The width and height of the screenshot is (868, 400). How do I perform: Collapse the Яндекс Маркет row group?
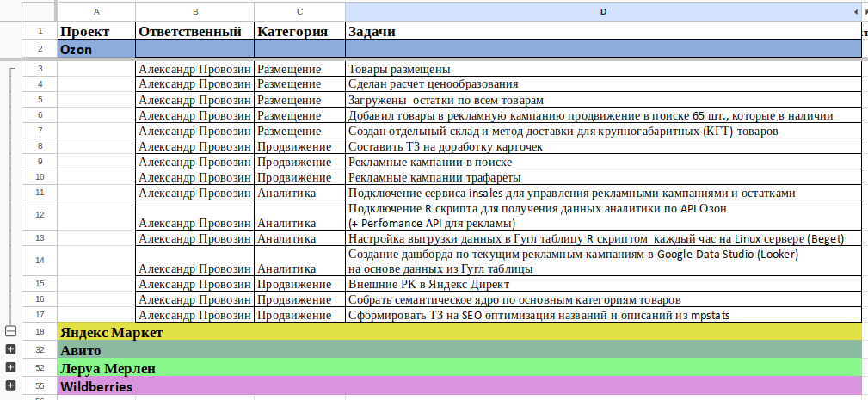[10, 331]
